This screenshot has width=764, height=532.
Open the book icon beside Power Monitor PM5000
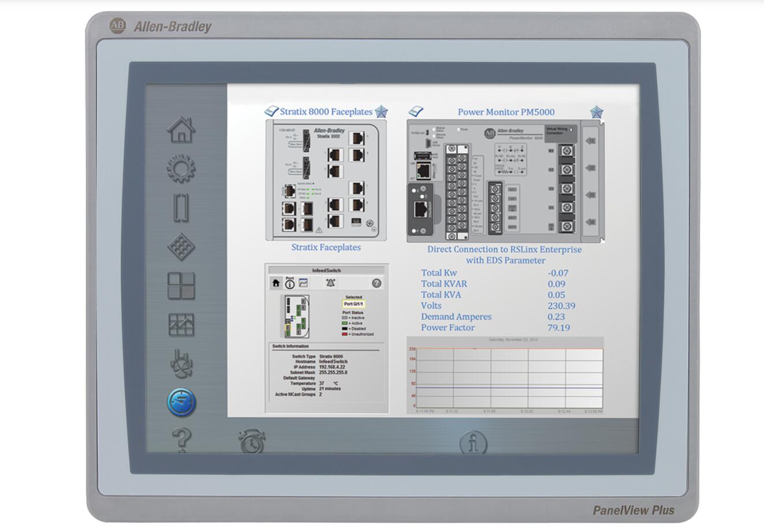tap(416, 111)
